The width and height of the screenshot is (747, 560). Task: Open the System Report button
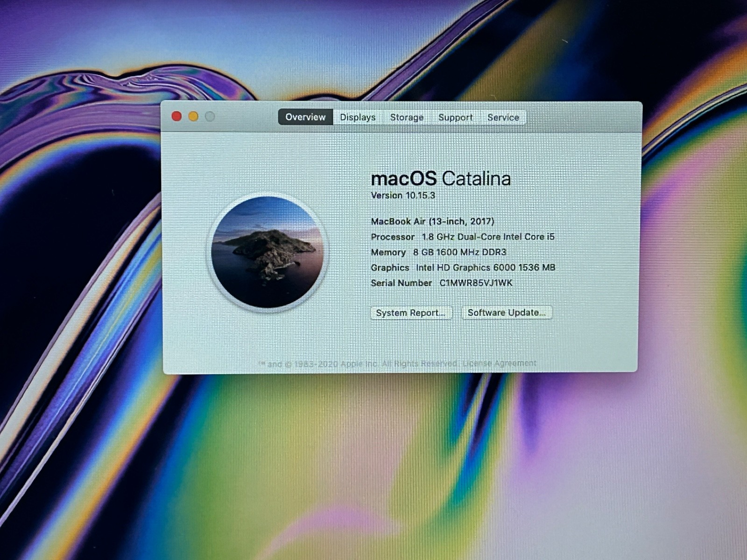click(x=411, y=313)
